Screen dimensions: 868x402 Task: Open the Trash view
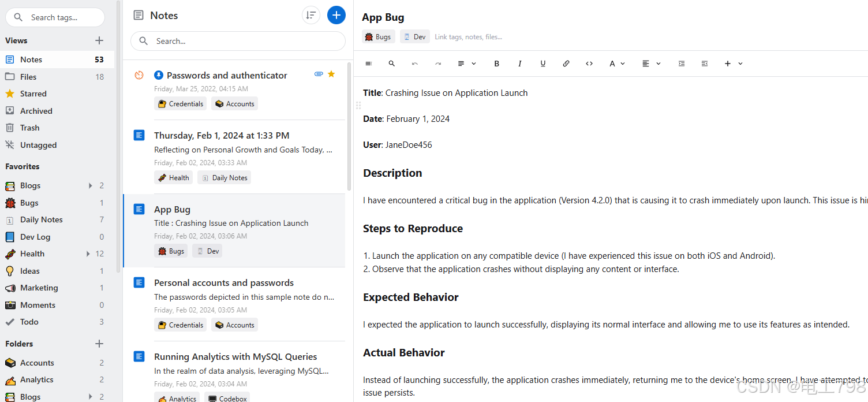tap(58, 128)
